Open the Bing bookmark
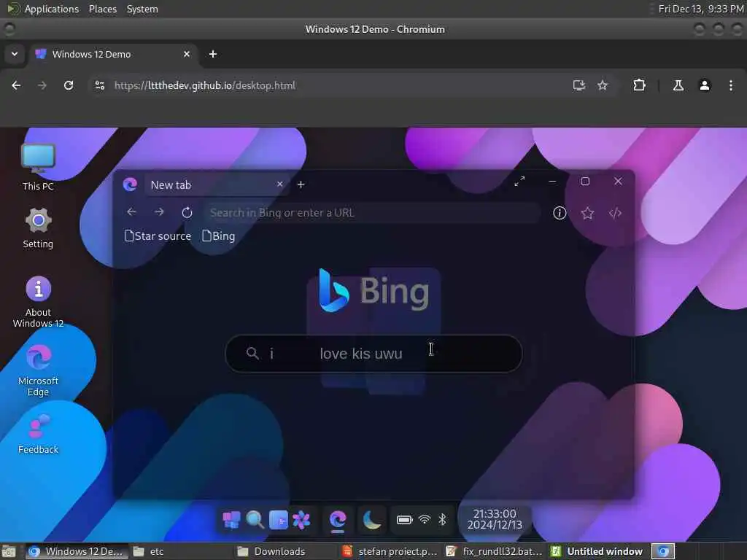The height and width of the screenshot is (560, 747). point(219,236)
